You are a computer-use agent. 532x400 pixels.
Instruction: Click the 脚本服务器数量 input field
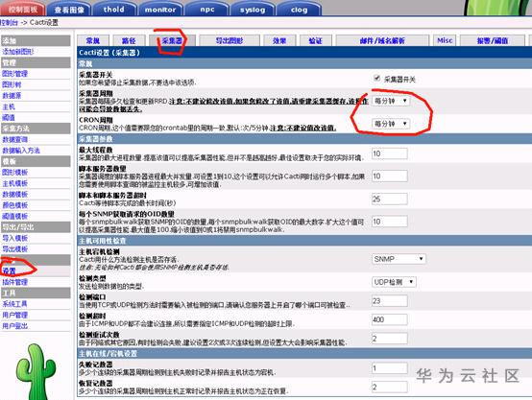pyautogui.click(x=390, y=176)
